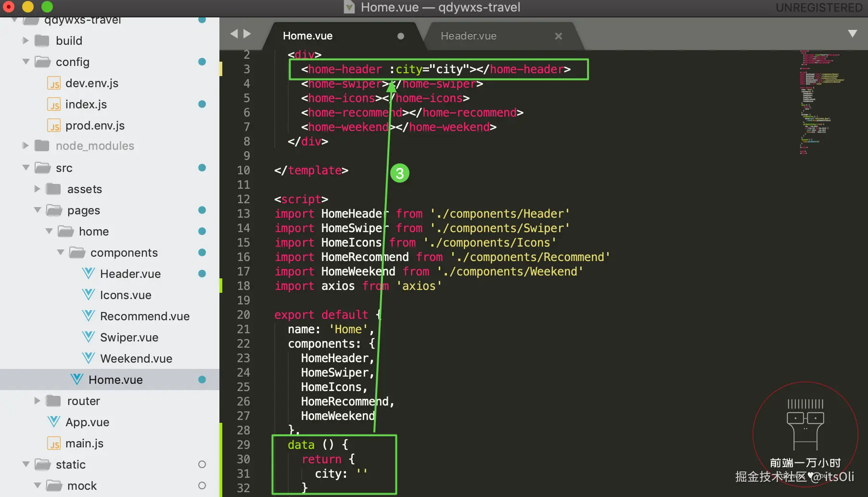Open index.js via its JS file icon
Image resolution: width=868 pixels, height=497 pixels.
[54, 105]
